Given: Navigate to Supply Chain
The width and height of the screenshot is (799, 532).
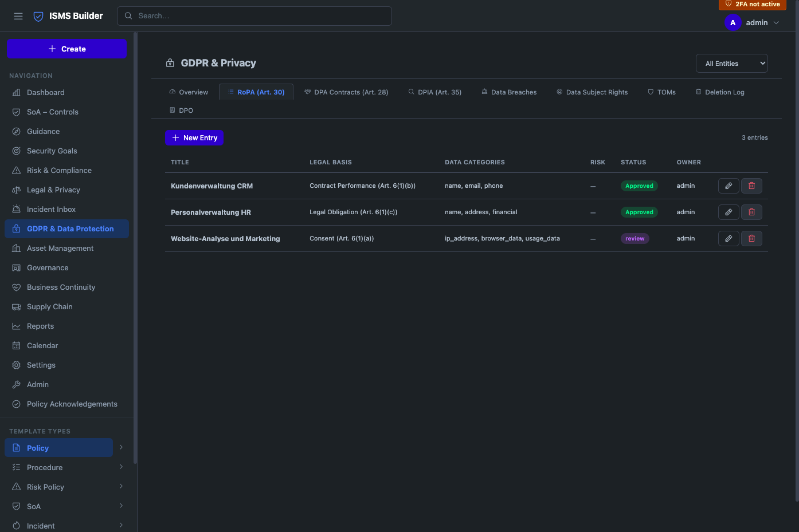Looking at the screenshot, I should click(66, 306).
